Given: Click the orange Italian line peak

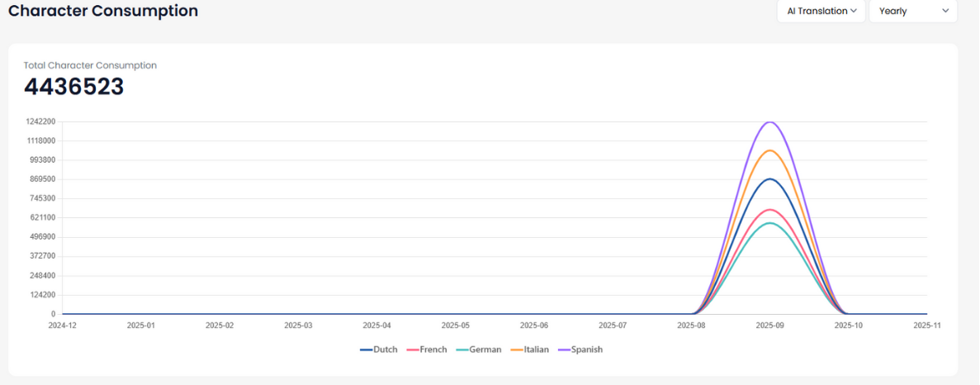Looking at the screenshot, I should [770, 150].
